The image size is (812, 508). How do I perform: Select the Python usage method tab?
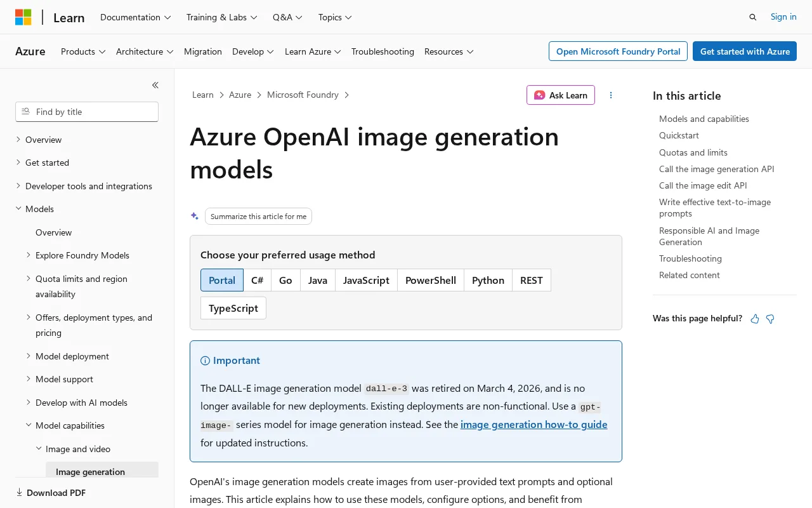[x=488, y=280]
